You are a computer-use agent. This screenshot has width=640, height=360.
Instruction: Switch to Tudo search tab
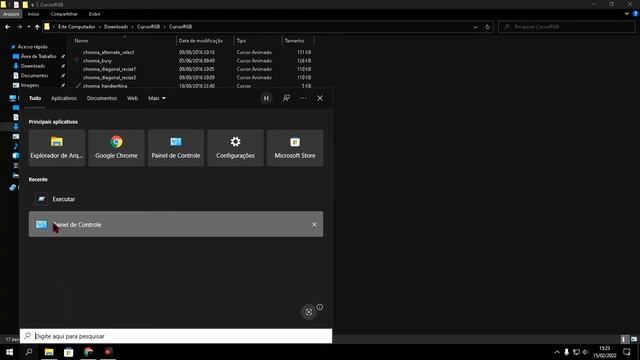(35, 98)
